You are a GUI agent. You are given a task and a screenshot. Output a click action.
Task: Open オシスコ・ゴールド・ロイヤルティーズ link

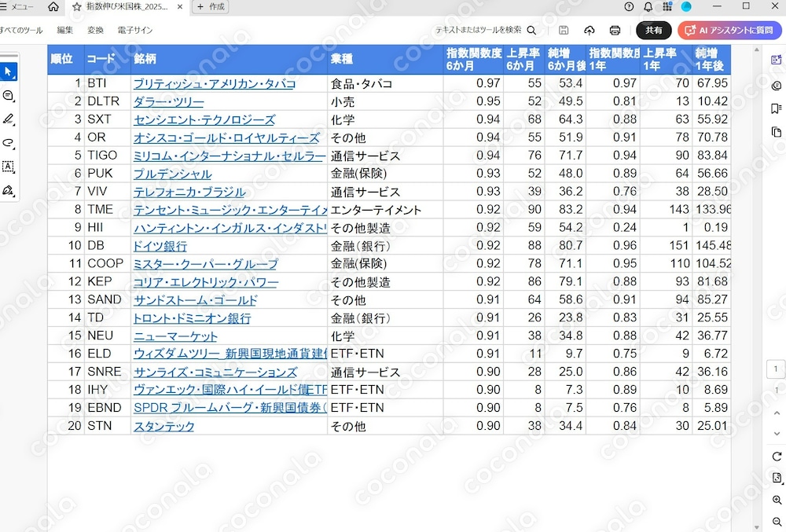226,138
